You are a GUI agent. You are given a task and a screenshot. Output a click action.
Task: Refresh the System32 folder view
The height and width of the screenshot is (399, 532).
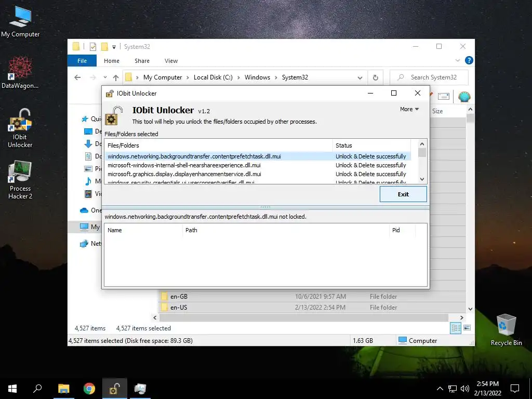coord(375,77)
